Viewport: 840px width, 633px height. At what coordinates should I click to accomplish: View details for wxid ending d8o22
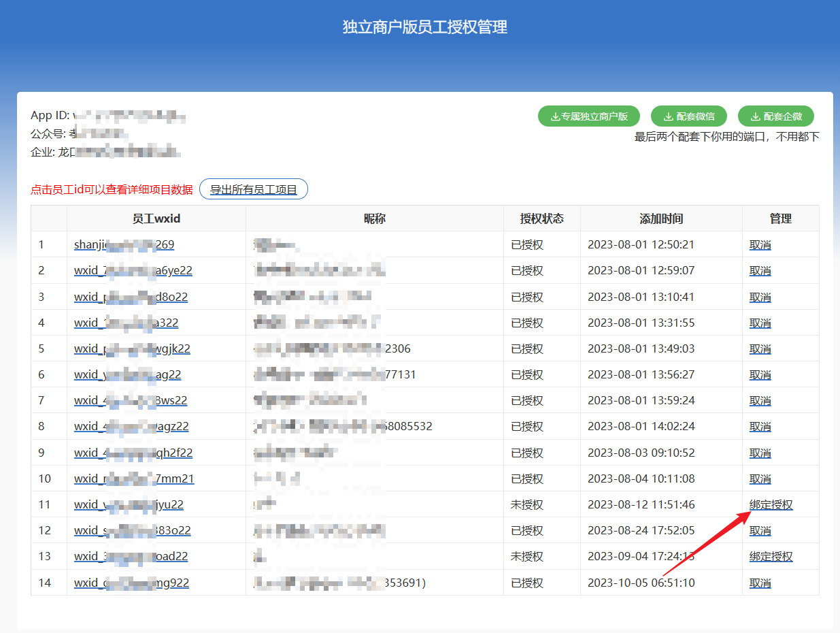pos(131,297)
